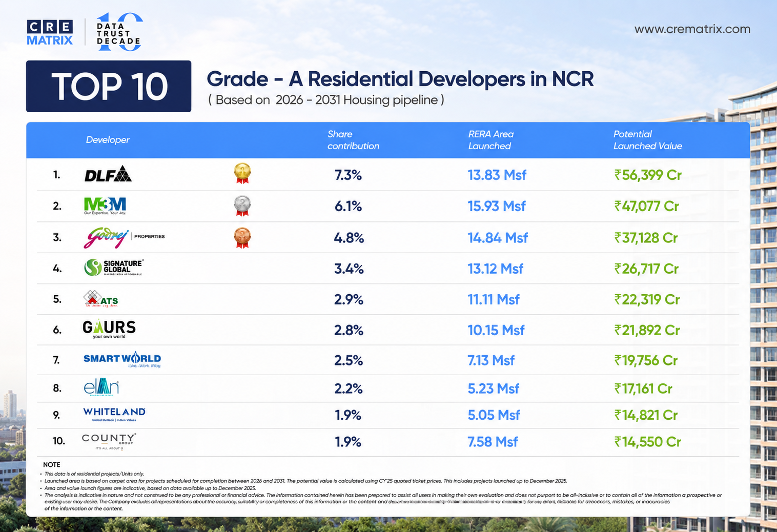Screen dimensions: 777x532
Task: Click the ATS logo
Action: tap(101, 299)
